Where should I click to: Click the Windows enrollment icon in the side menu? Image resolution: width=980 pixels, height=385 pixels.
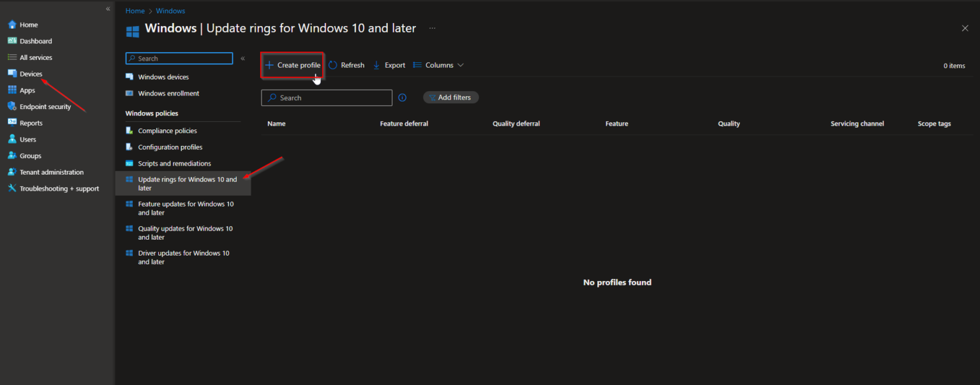pos(130,94)
